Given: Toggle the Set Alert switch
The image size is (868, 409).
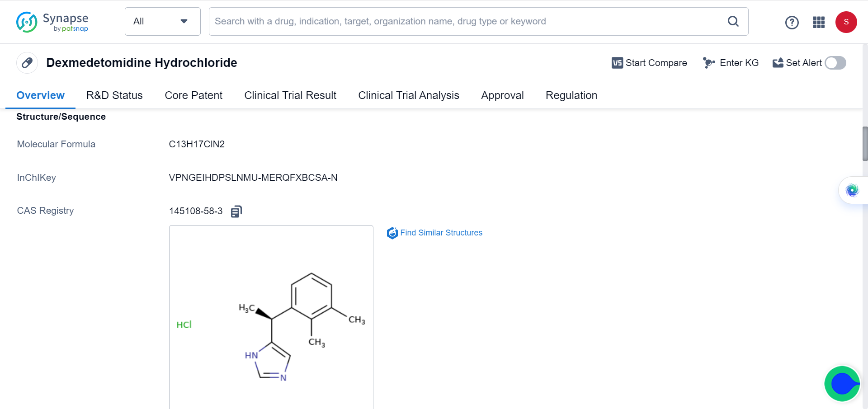Looking at the screenshot, I should point(835,63).
